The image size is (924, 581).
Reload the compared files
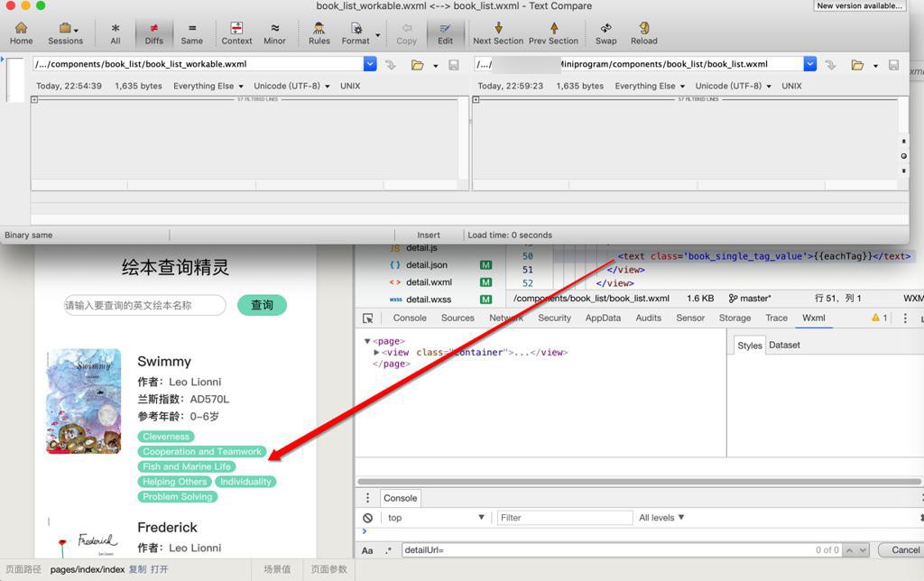(643, 33)
